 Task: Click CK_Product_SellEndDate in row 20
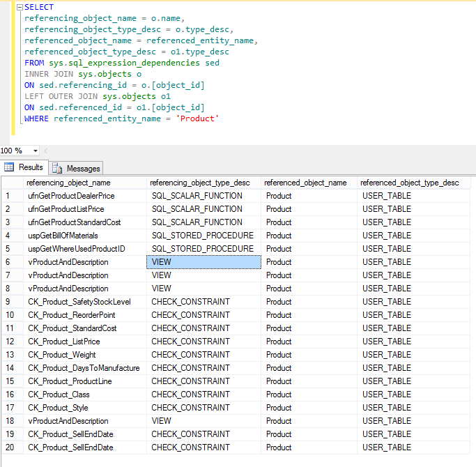click(x=85, y=447)
